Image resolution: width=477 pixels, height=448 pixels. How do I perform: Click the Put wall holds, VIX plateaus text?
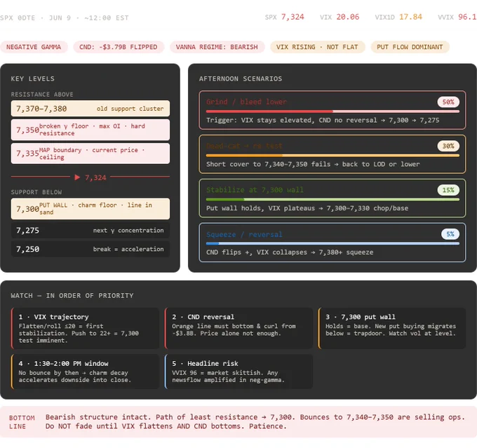tap(307, 208)
